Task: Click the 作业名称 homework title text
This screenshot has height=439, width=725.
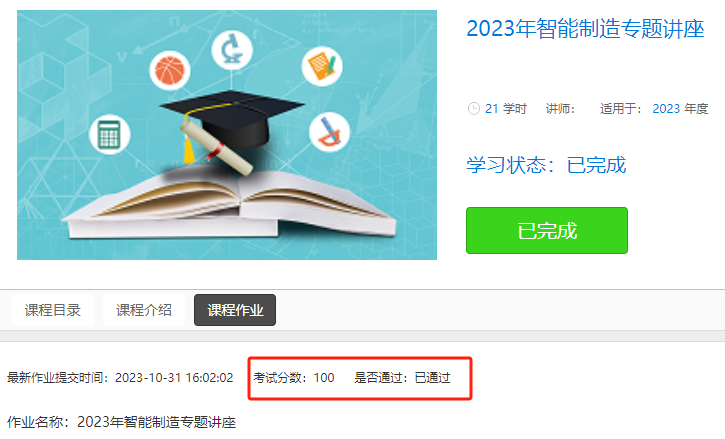Action: click(122, 422)
